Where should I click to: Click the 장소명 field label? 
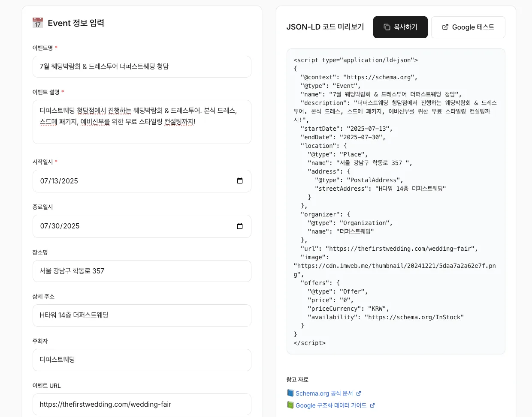coord(40,252)
